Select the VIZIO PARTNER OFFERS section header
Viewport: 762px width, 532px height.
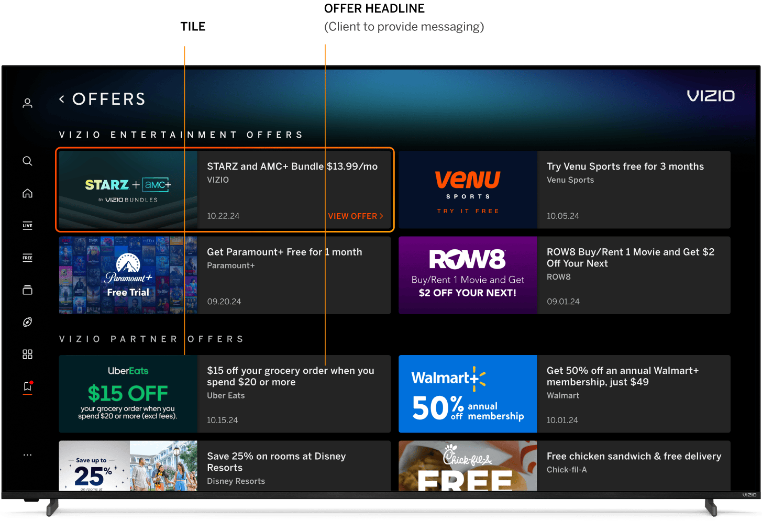[151, 339]
